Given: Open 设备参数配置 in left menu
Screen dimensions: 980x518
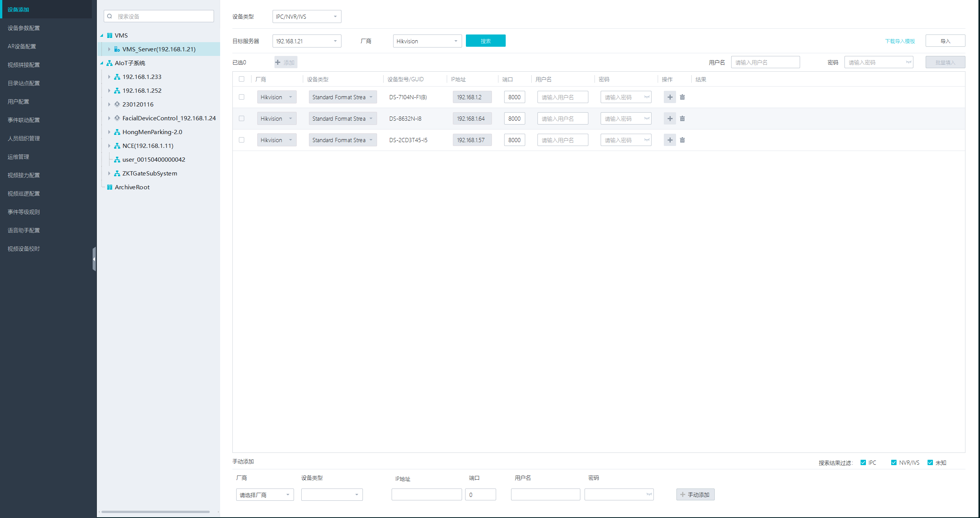Looking at the screenshot, I should click(x=24, y=28).
